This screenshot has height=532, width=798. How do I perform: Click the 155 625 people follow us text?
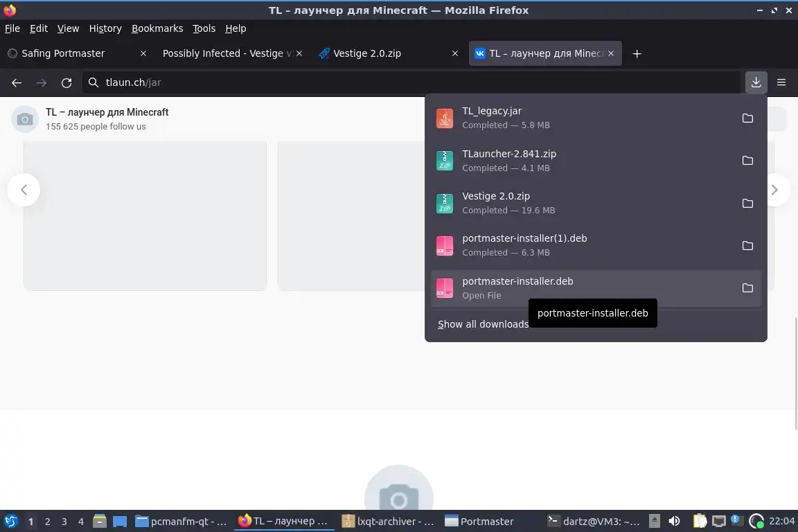pyautogui.click(x=96, y=126)
